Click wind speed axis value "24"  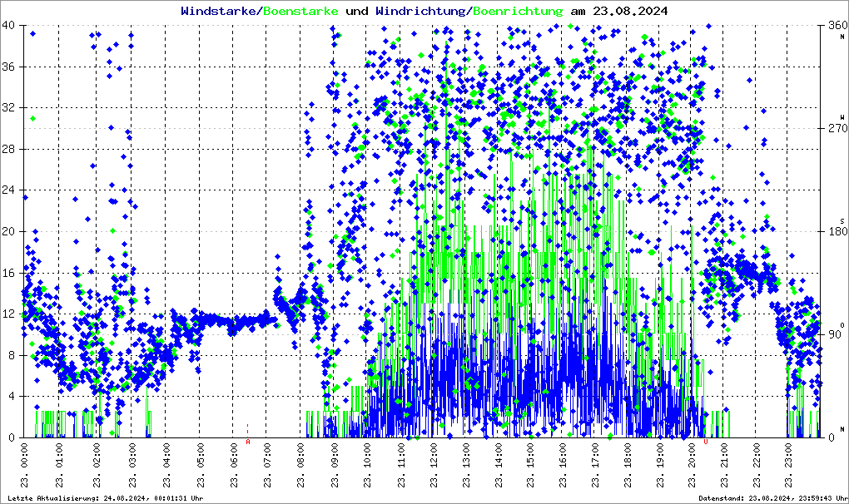(x=8, y=190)
